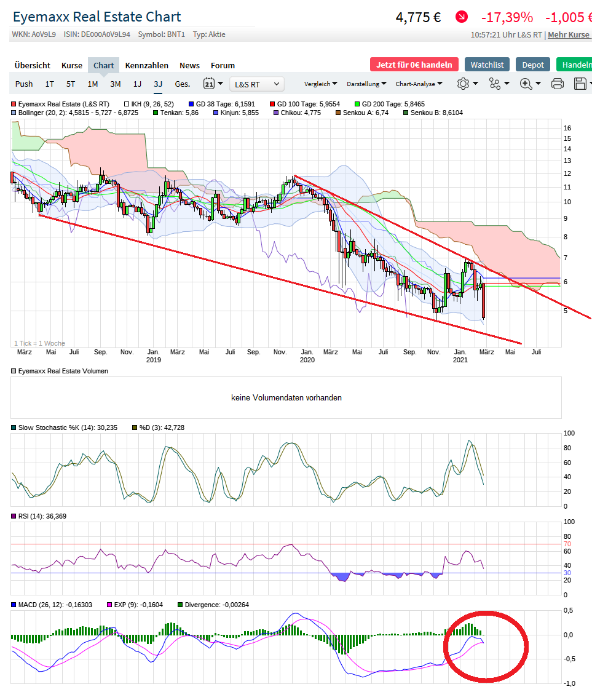Open chart settings gear icon

(463, 84)
